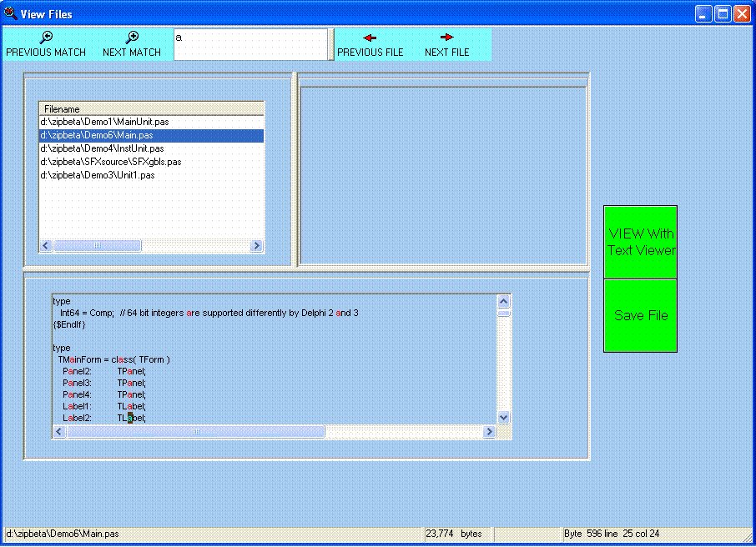Viewport: 756px width, 547px height.
Task: Click the 'Panel3:' code line
Action: click(x=103, y=383)
